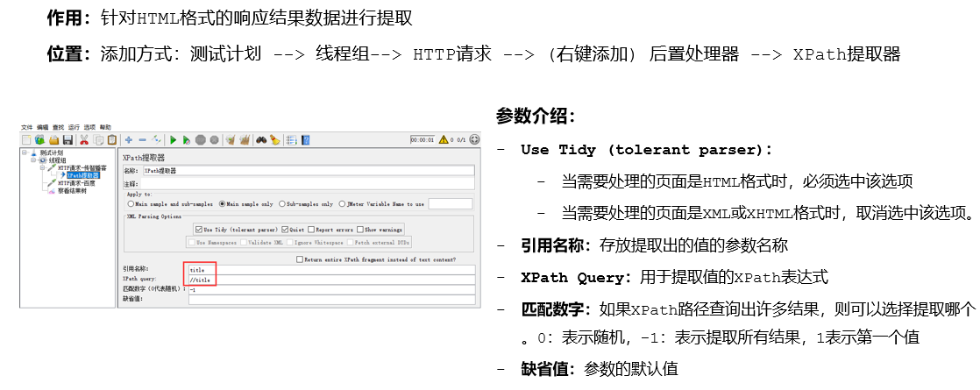Click the blue plus Add icon
This screenshot has height=390, width=980.
click(x=129, y=140)
